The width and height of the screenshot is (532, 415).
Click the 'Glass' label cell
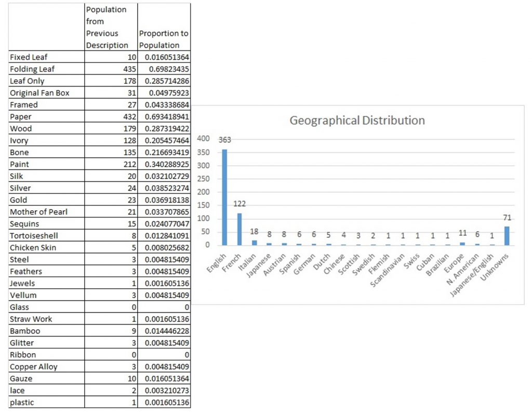(46, 307)
